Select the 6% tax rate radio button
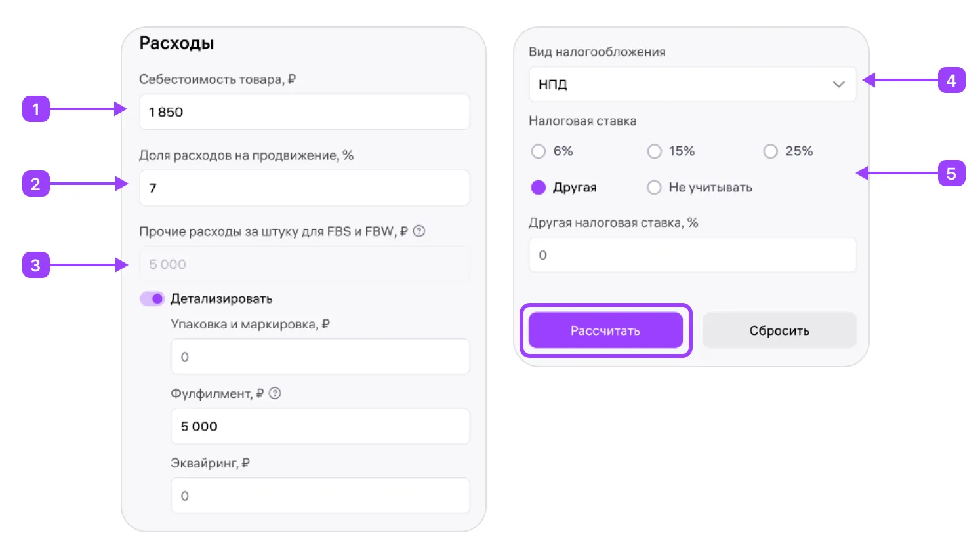Image resolution: width=980 pixels, height=556 pixels. [x=539, y=151]
